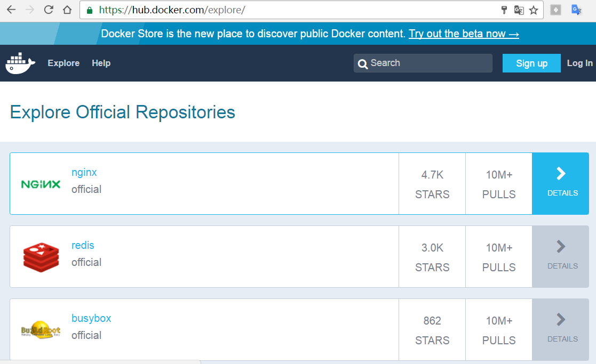Click busybox 862 STARS cell
The height and width of the screenshot is (364, 596).
point(432,329)
